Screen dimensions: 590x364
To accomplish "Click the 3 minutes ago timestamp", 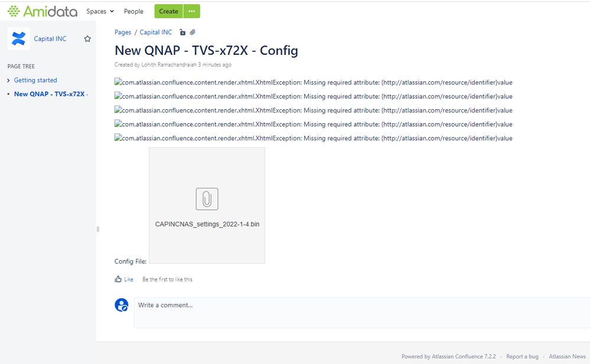I will pyautogui.click(x=215, y=65).
